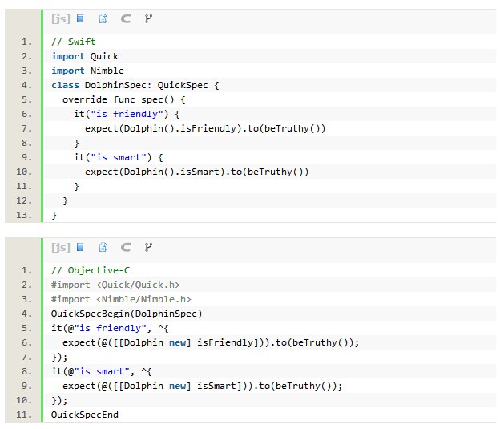The height and width of the screenshot is (429, 504).
Task: Click the "QuickSpecEnd" line
Action: pyautogui.click(x=85, y=415)
